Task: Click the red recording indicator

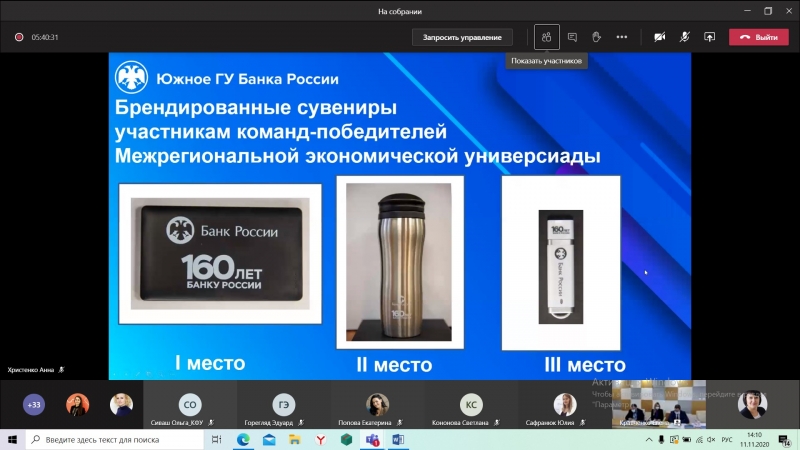Action: (19, 37)
